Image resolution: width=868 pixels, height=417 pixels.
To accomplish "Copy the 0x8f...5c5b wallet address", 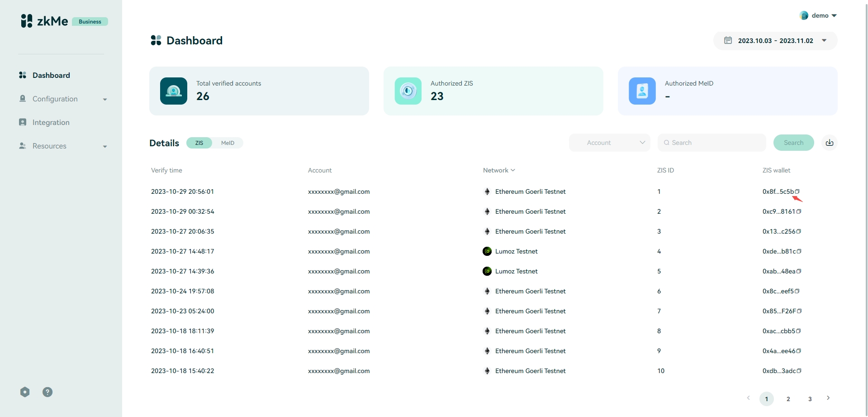I will [x=797, y=192].
